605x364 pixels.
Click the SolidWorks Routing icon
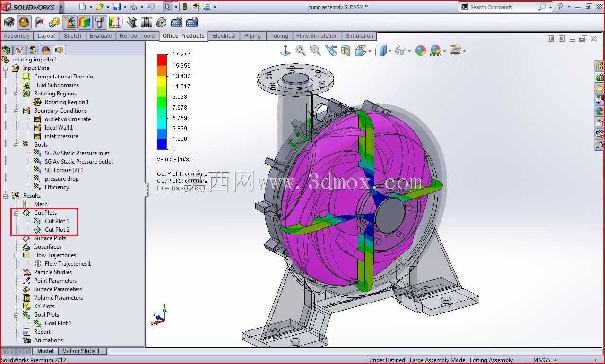69,22
